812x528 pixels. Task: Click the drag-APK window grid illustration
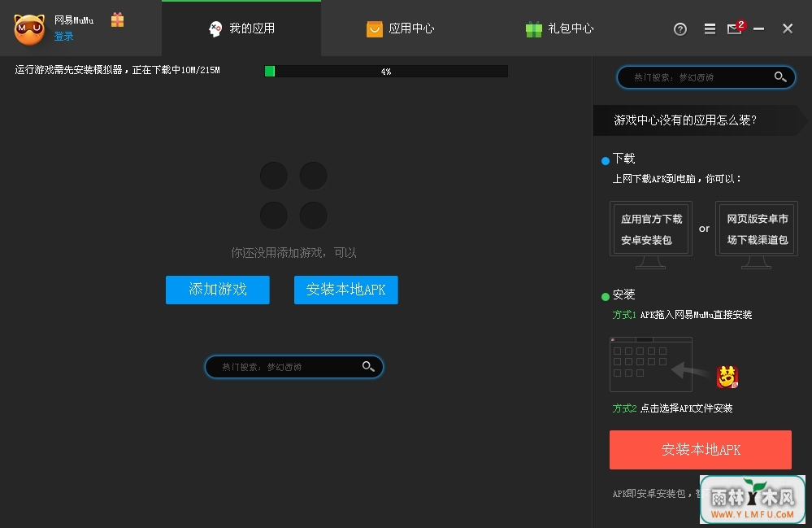point(651,364)
